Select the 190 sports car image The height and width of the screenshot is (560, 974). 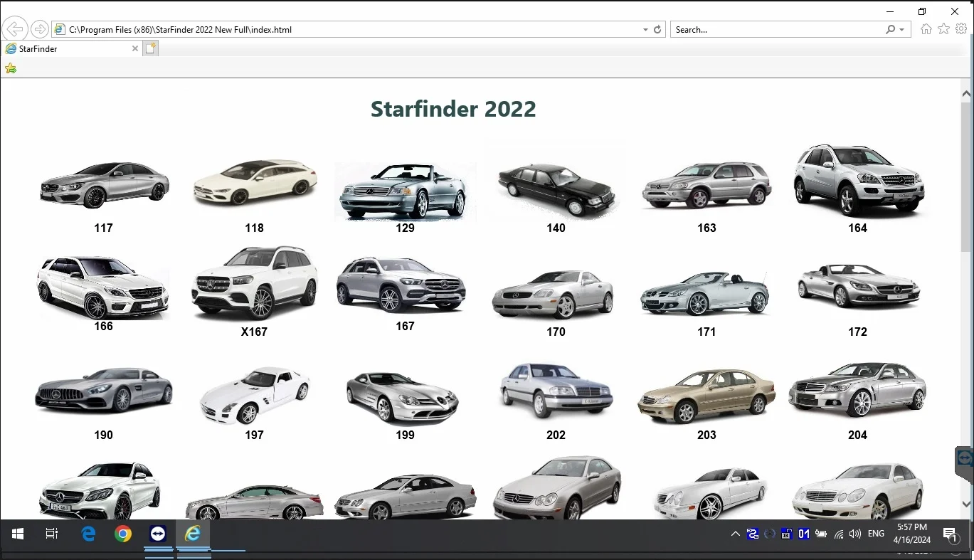pos(104,389)
